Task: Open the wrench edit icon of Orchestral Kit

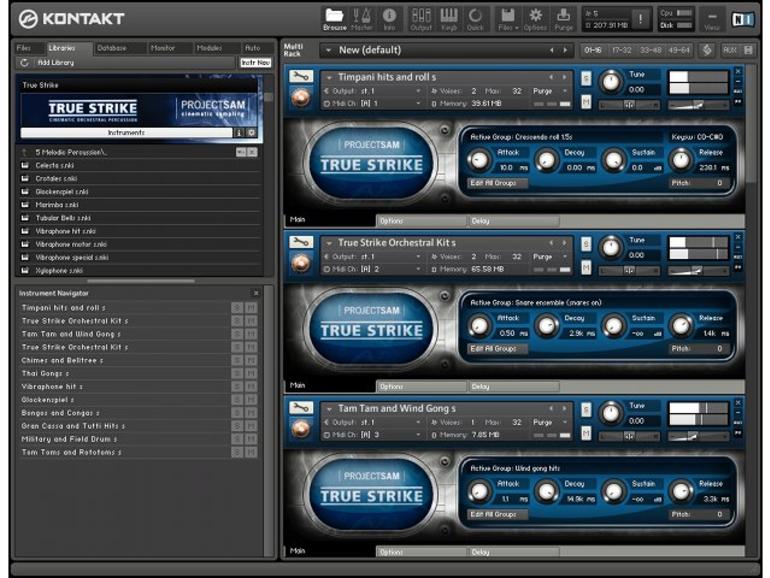Action: click(x=301, y=242)
